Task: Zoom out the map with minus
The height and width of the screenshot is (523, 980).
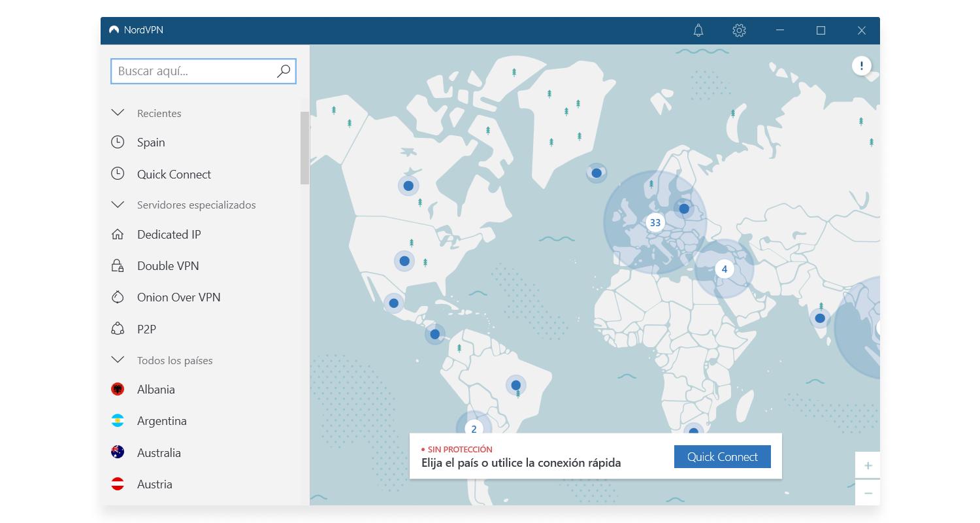Action: click(x=868, y=493)
